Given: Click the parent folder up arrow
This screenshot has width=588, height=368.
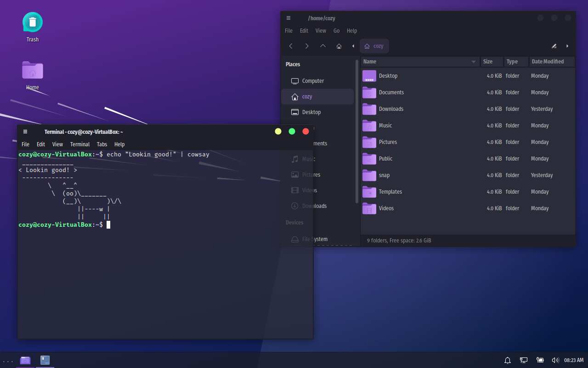Looking at the screenshot, I should [323, 46].
